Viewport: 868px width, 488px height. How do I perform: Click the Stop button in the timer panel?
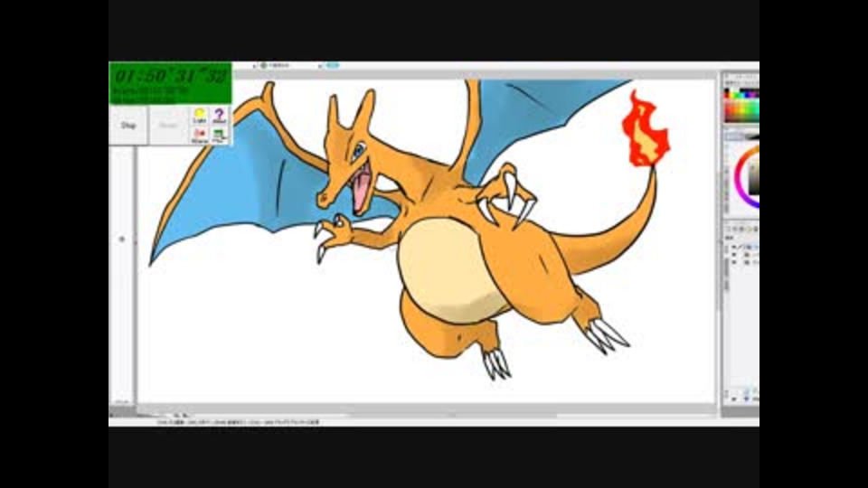tap(128, 126)
